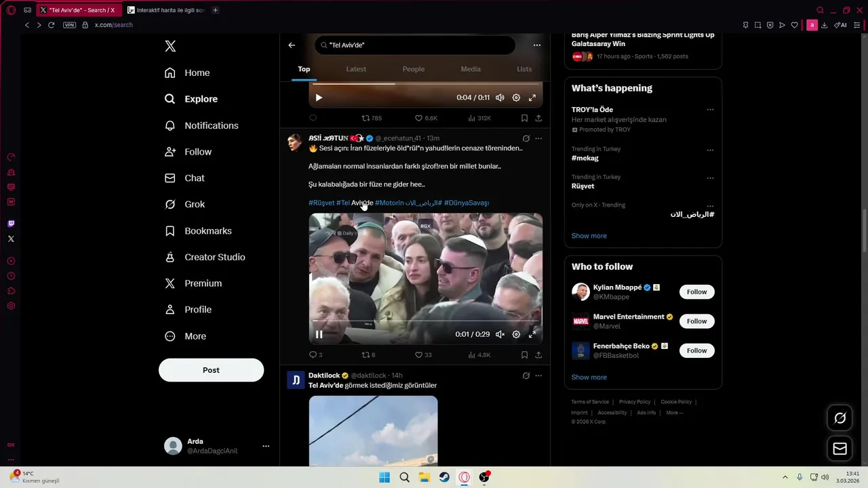The image size is (868, 488).
Task: Click the Follow sidebar icon
Action: point(170,152)
